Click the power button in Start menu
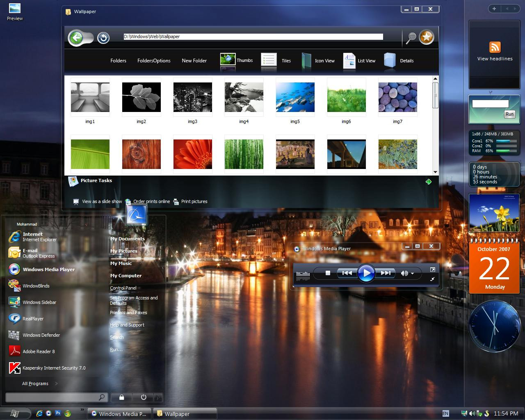The image size is (525, 420). [x=143, y=397]
